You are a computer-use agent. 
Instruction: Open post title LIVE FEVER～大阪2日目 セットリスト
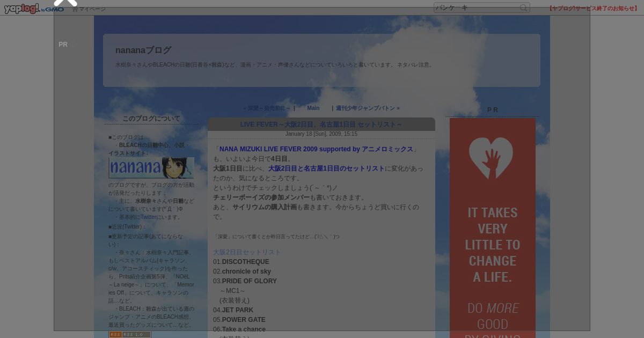tap(321, 124)
